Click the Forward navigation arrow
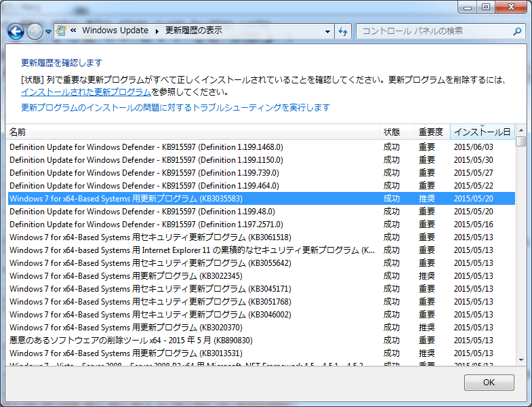 pos(35,32)
